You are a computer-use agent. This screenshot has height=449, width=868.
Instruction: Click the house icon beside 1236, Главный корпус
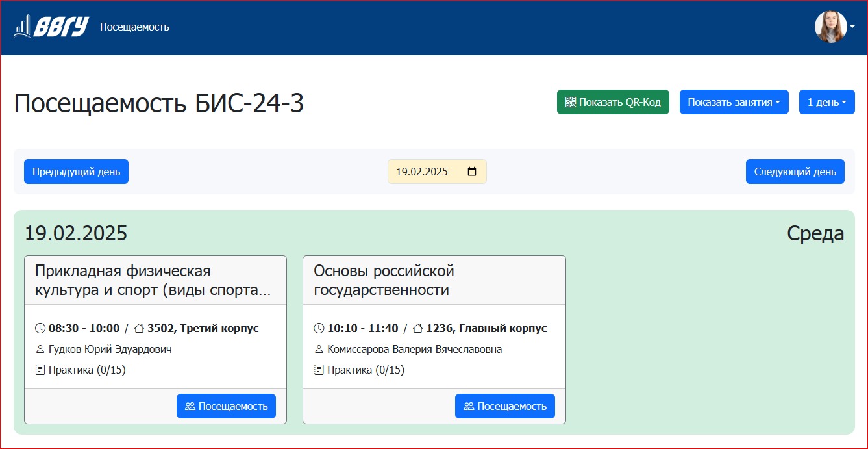click(x=418, y=328)
